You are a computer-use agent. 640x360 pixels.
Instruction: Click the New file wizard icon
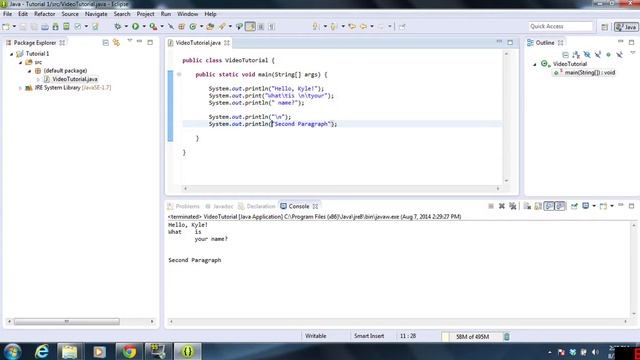[x=6, y=27]
